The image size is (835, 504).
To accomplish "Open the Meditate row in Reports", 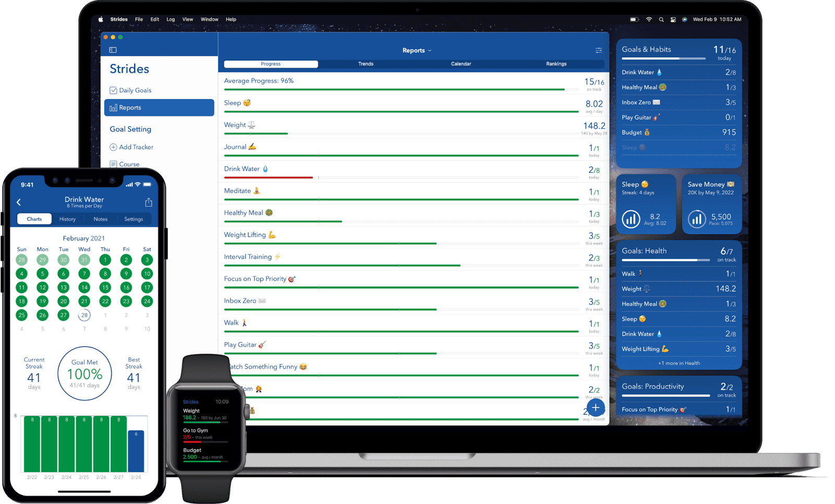I will [x=414, y=193].
